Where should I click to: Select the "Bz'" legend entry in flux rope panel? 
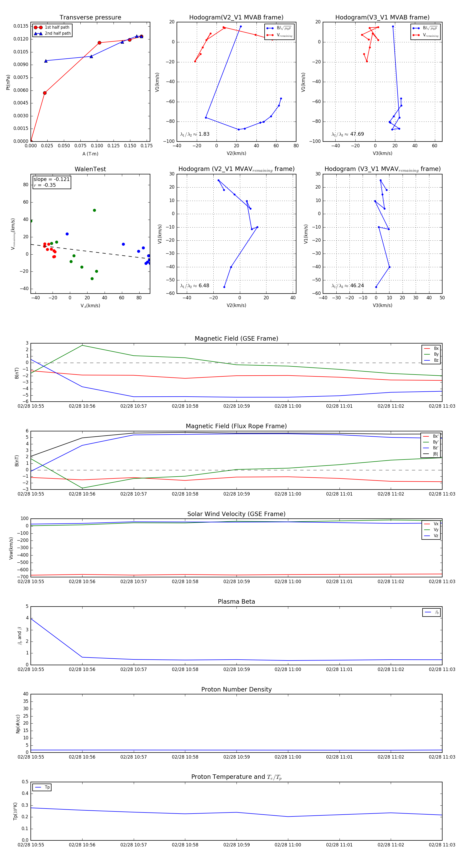pos(431,448)
